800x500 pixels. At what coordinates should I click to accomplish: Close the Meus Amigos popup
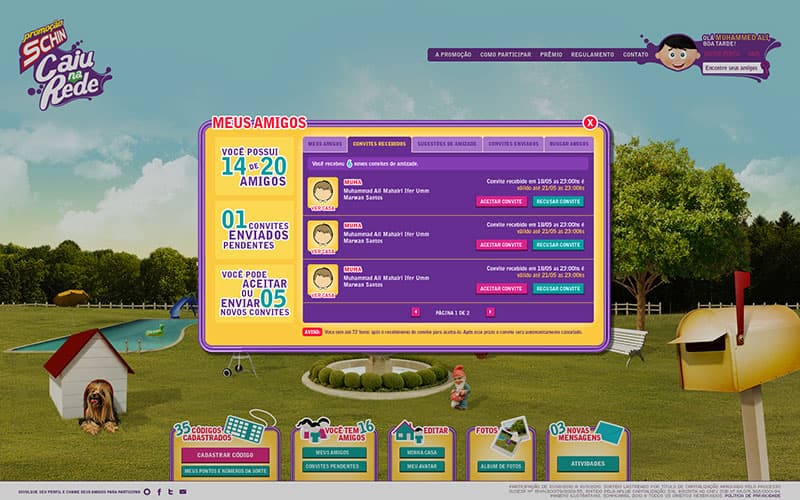(590, 122)
